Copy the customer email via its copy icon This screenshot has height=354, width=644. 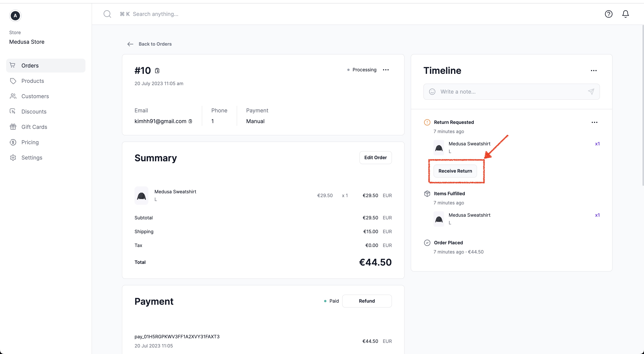point(191,121)
